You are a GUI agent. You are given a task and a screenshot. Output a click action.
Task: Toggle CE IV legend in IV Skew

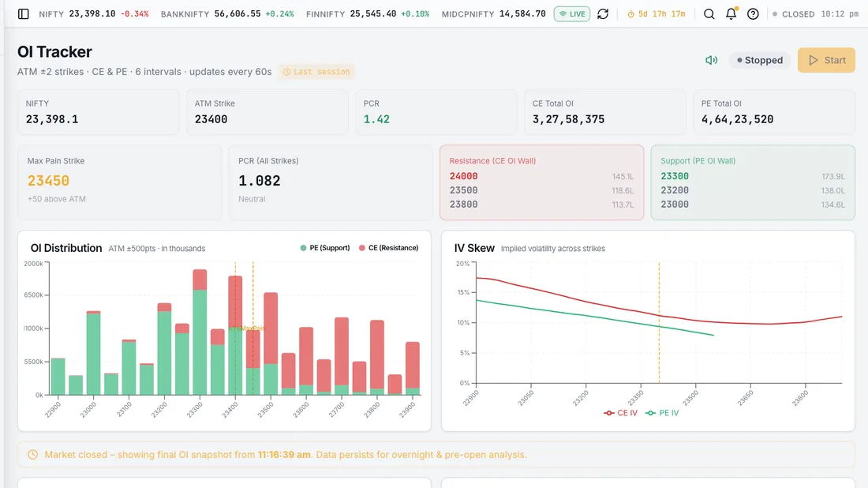pos(620,413)
